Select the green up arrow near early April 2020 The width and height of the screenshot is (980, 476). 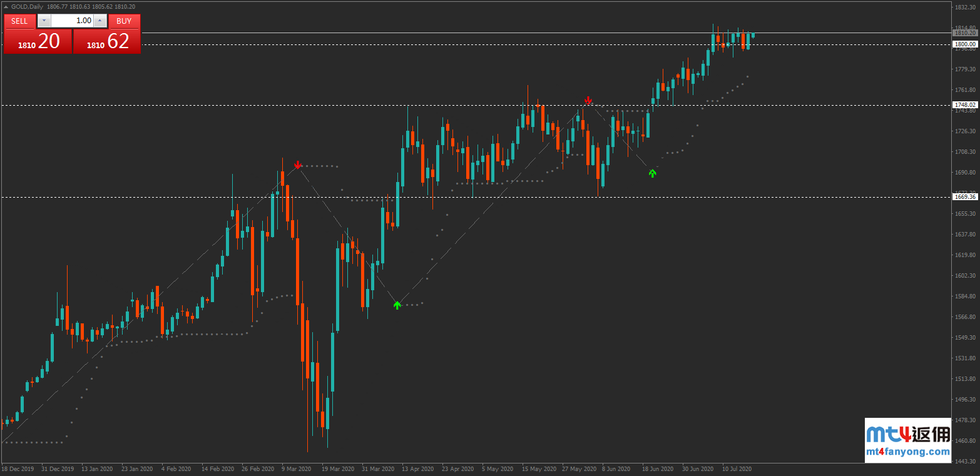point(397,305)
